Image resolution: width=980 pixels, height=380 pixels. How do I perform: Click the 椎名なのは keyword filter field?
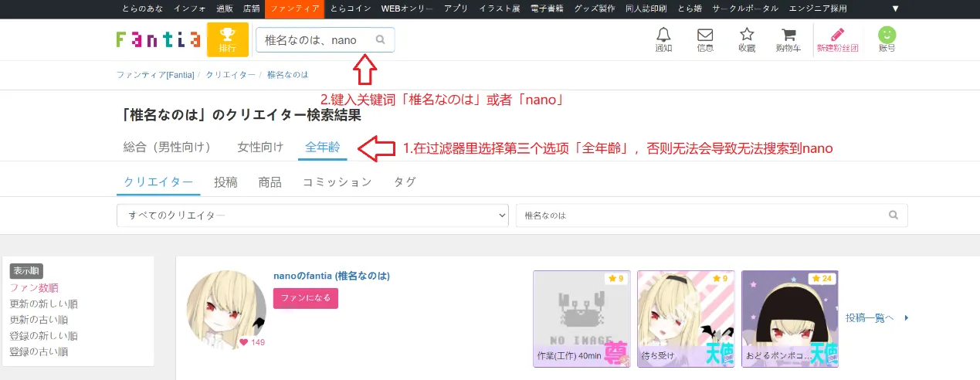[x=712, y=215]
